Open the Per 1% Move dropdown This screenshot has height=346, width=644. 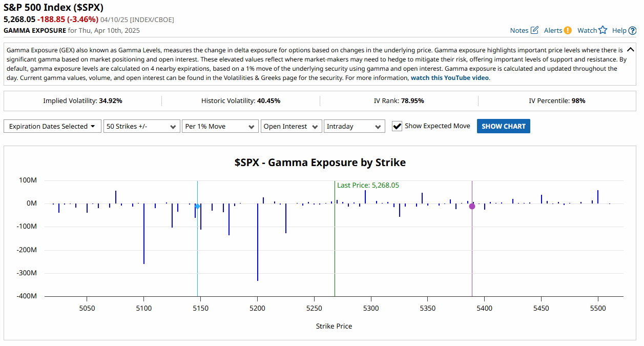220,126
